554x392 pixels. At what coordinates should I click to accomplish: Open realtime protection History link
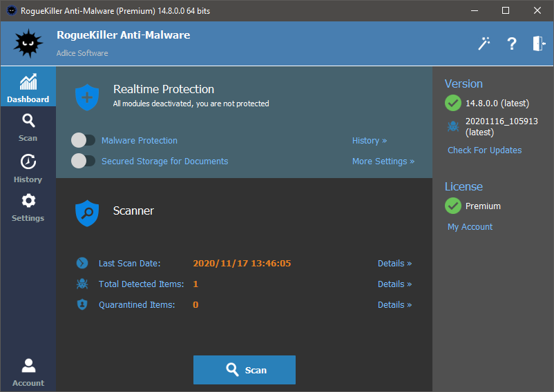(370, 140)
